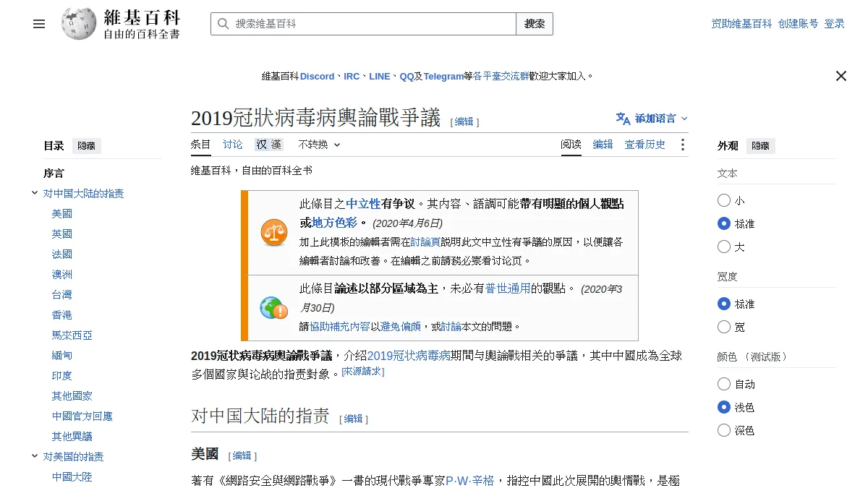Image resolution: width=868 pixels, height=488 pixels.
Task: Open the hamburger main menu
Action: [x=39, y=24]
